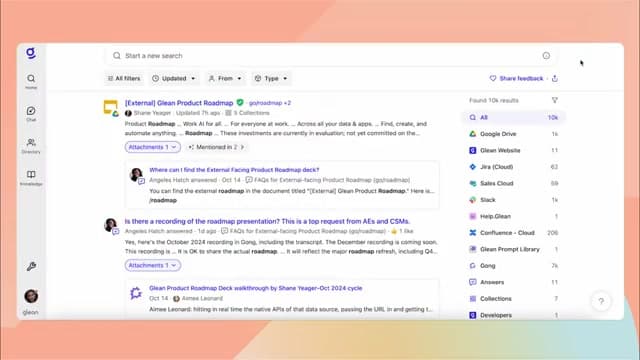Image resolution: width=640 pixels, height=360 pixels.
Task: Expand Attachments 1 under recording question
Action: coord(153,265)
